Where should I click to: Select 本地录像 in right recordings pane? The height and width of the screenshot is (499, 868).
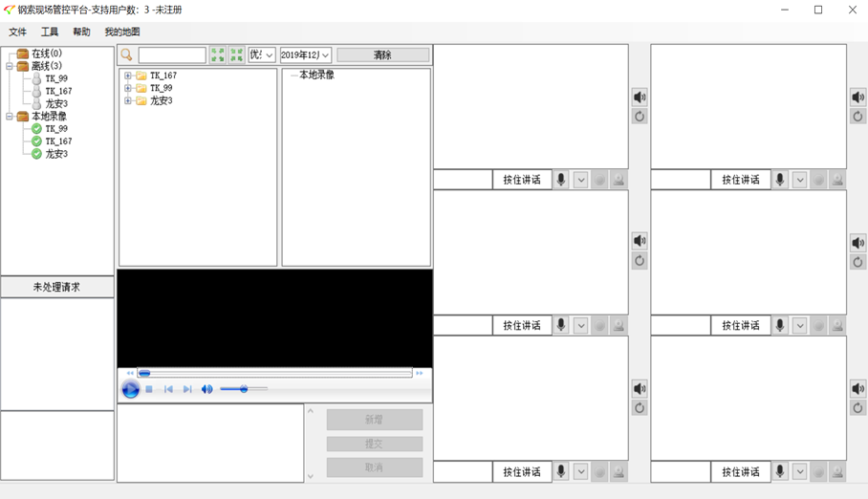[x=316, y=75]
